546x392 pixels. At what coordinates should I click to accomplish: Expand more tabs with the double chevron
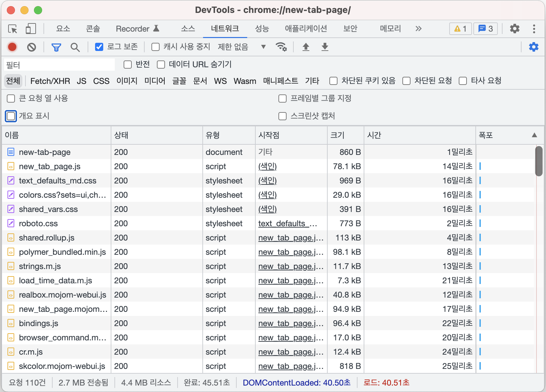pos(418,29)
